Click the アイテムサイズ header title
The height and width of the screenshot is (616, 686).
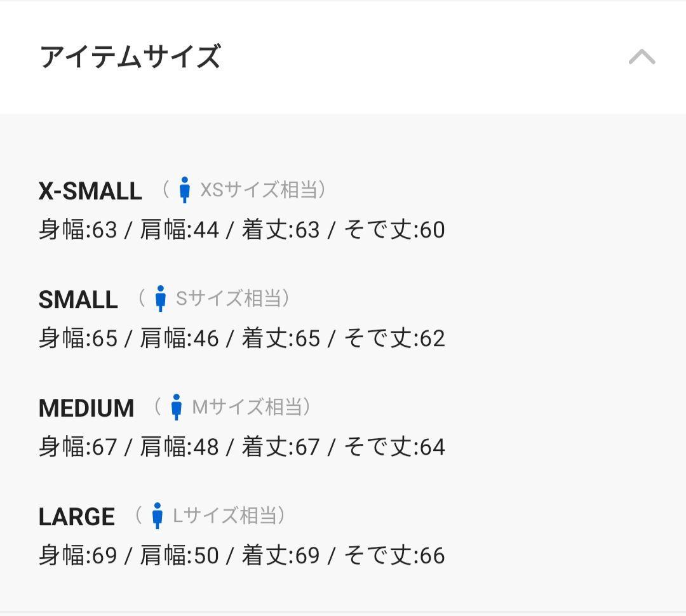130,57
